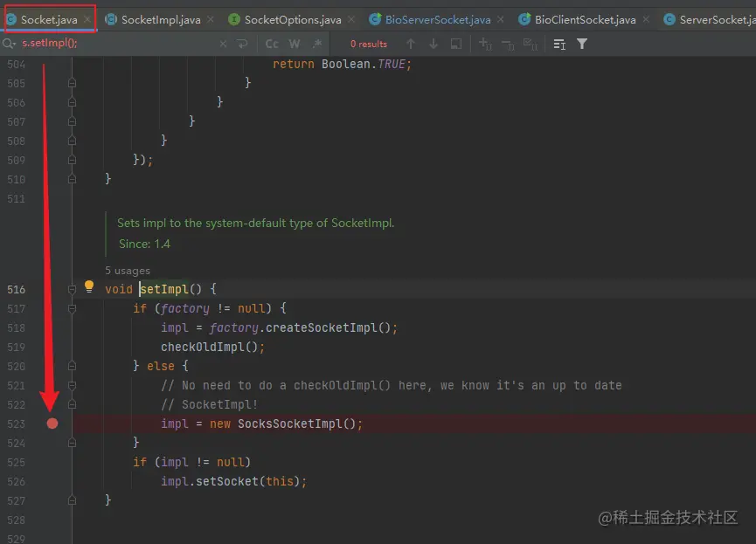This screenshot has width=756, height=544.
Task: Toggle search in selection only
Action: tap(456, 44)
